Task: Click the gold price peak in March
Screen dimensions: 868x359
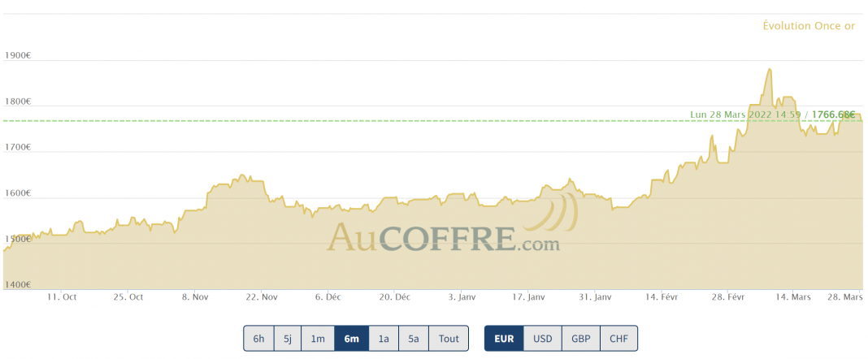Action: (x=770, y=69)
